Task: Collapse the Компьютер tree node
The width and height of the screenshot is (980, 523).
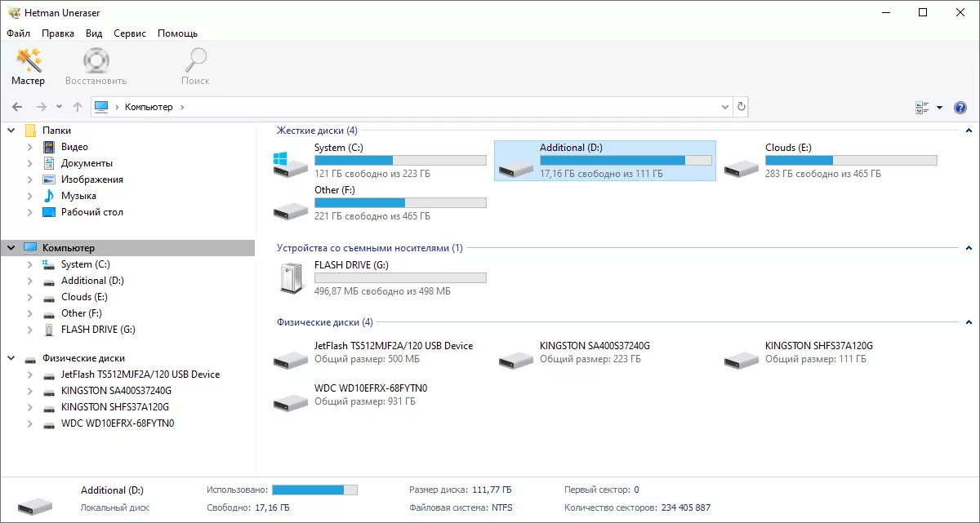Action: 12,248
